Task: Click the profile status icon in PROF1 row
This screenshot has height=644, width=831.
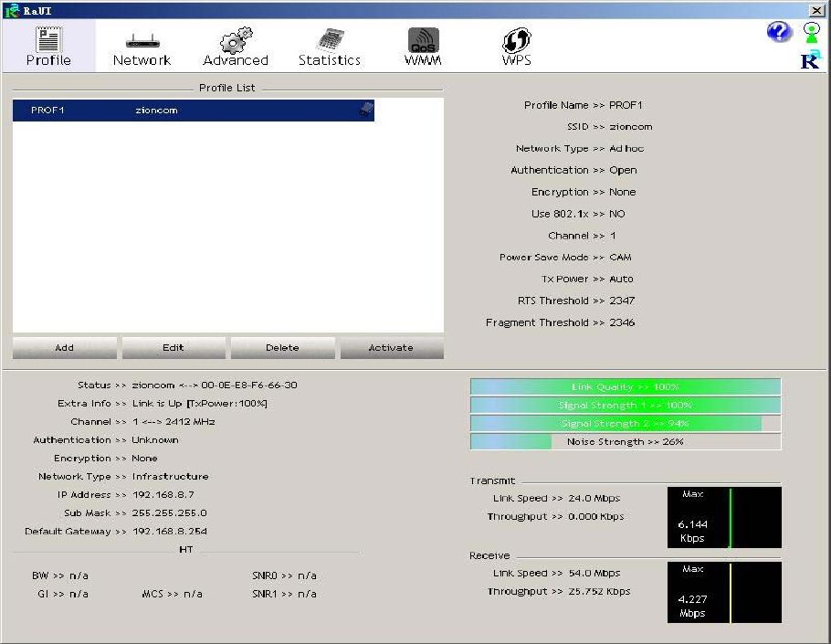Action: click(x=365, y=111)
